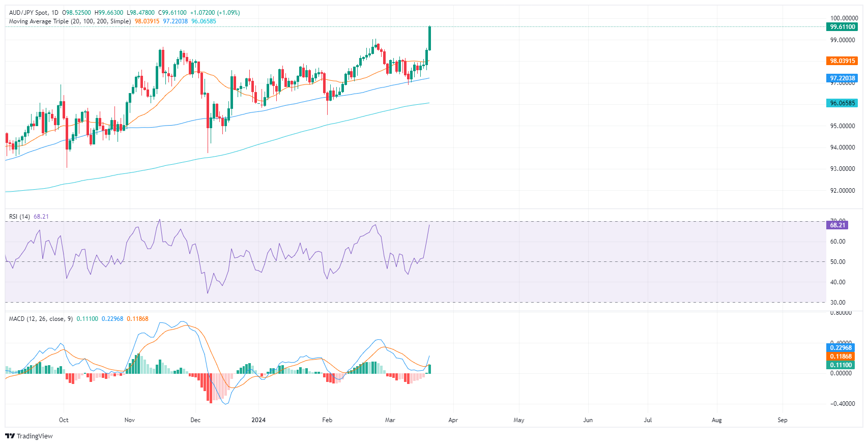This screenshot has width=868, height=445.
Task: Click the latest tall green candlestick
Action: click(430, 38)
